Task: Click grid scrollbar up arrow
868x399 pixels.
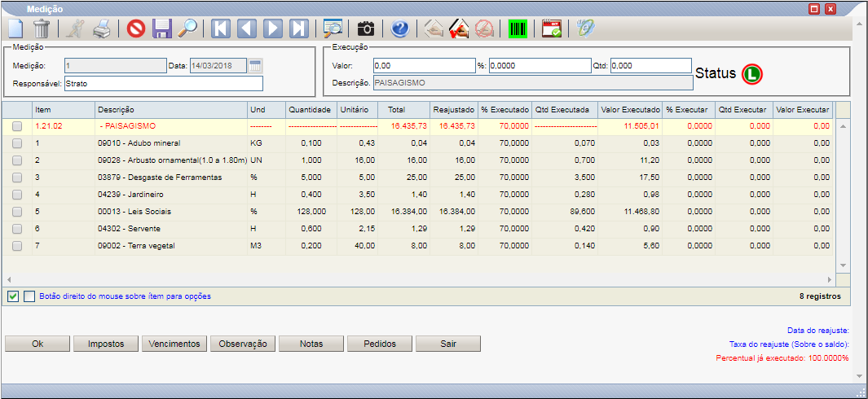Action: (843, 126)
